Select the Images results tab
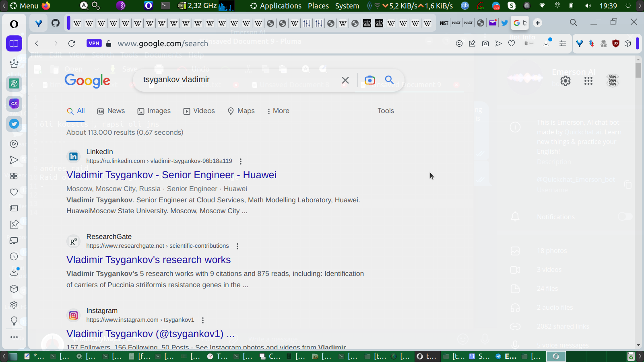 [154, 111]
